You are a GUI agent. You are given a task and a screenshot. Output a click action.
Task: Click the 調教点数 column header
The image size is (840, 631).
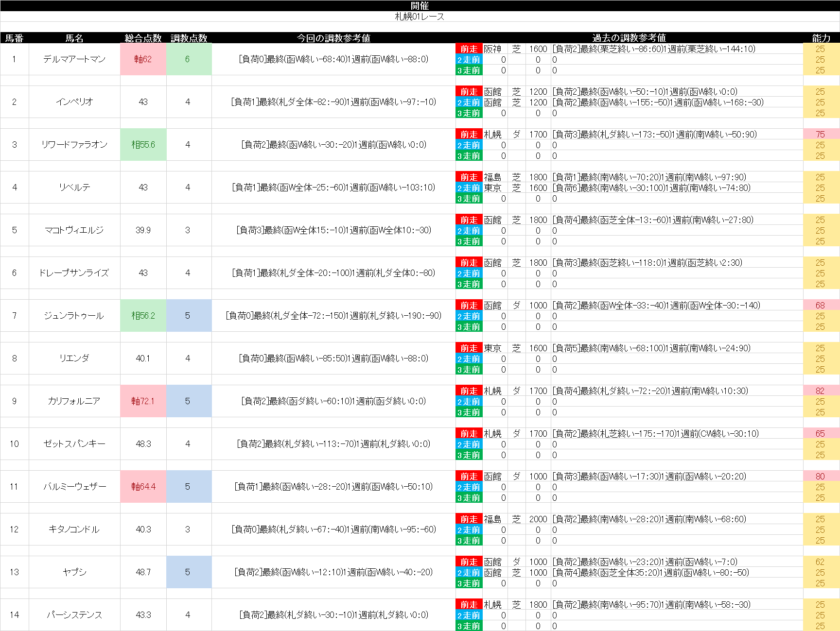point(189,38)
